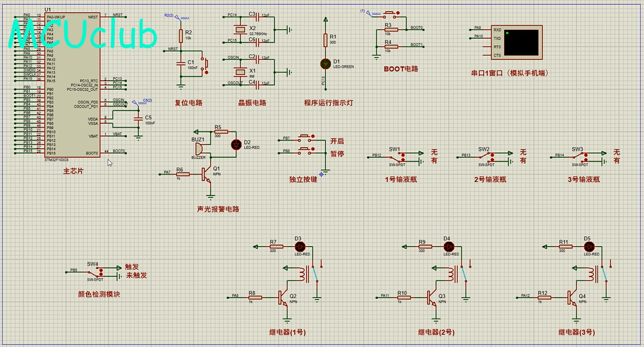Select NPN transistor Q2

pos(283,298)
